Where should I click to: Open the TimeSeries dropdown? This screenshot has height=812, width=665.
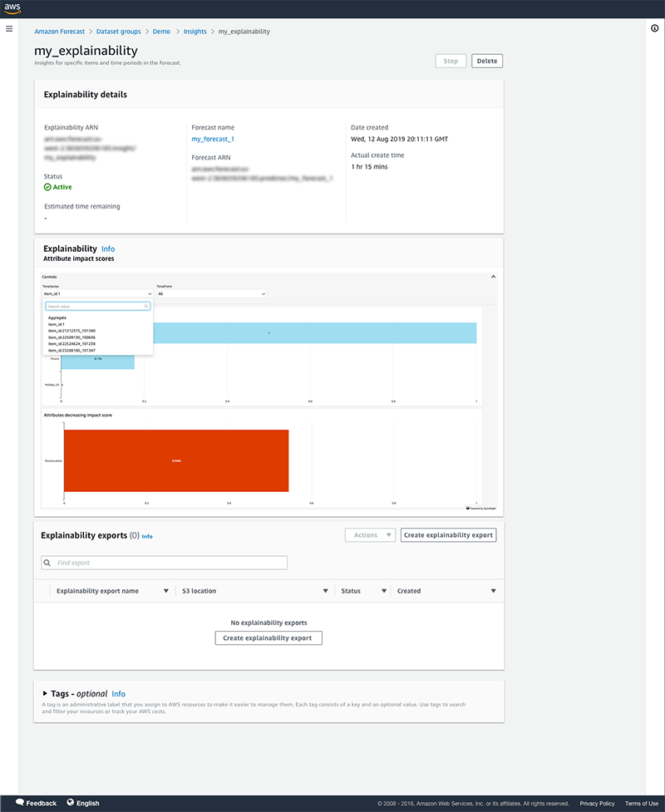point(97,293)
